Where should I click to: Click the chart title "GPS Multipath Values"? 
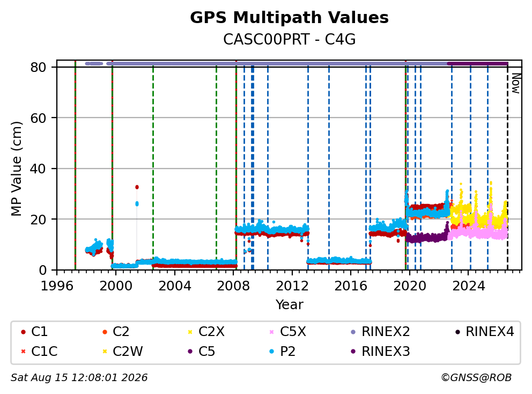pos(289,18)
